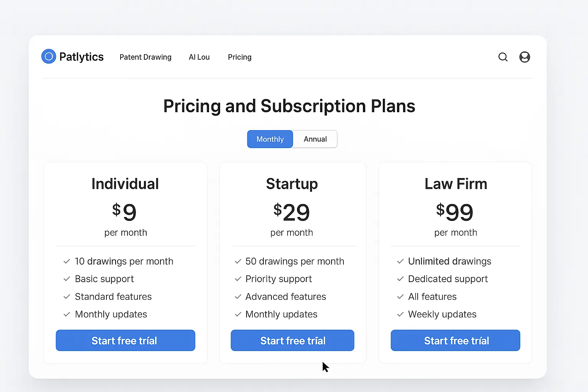Click checkmark beside 10 drawings per month
588x392 pixels.
click(67, 261)
